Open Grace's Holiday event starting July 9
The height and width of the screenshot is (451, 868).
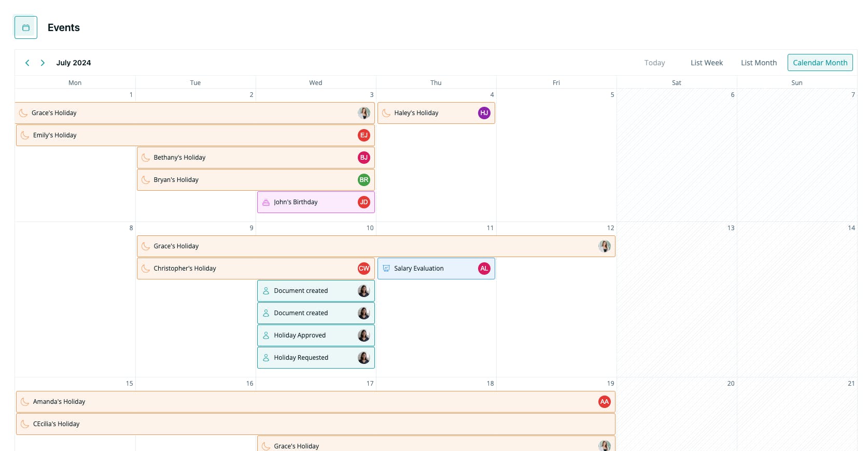pyautogui.click(x=376, y=246)
